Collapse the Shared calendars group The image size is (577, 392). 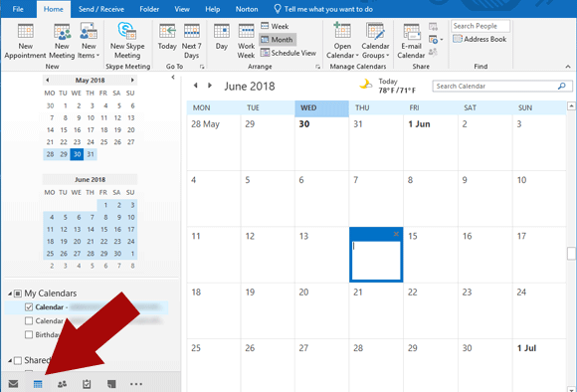(10, 361)
